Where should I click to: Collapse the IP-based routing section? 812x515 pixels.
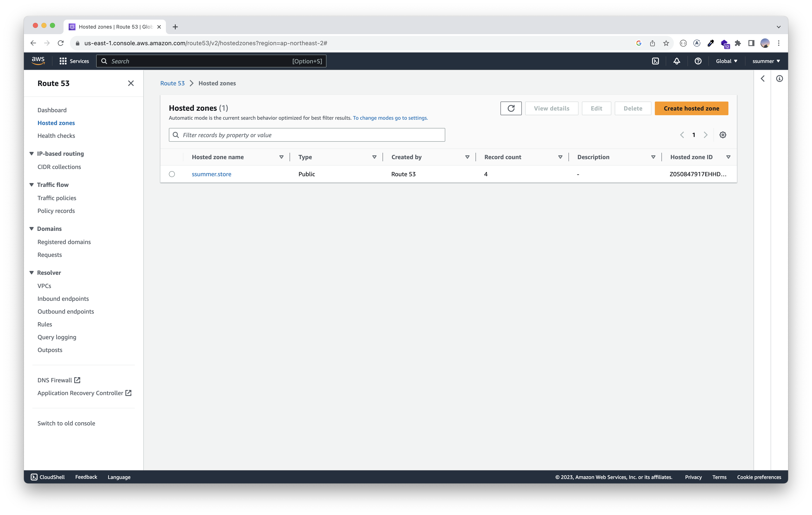pyautogui.click(x=32, y=154)
